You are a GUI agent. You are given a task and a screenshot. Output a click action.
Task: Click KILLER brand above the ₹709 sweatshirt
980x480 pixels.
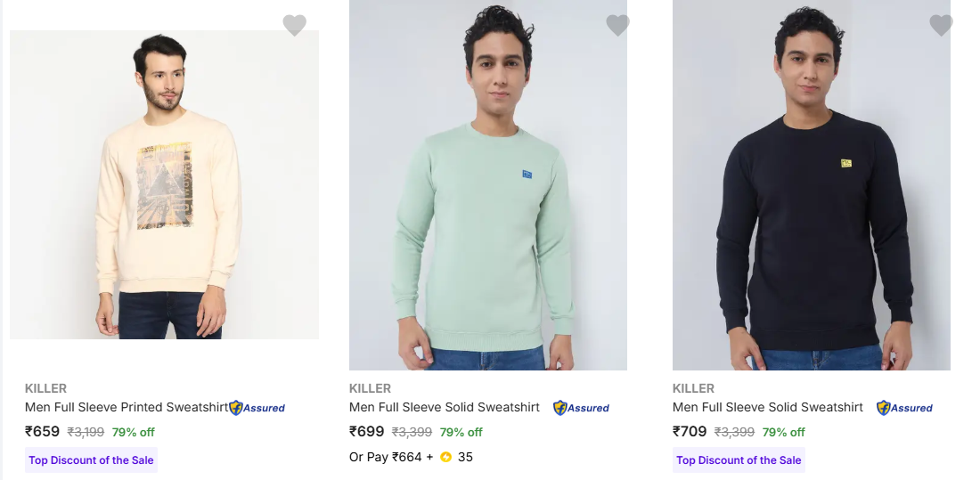(x=693, y=388)
